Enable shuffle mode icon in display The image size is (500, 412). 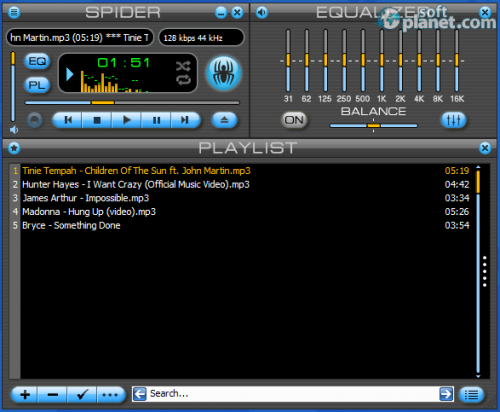tap(183, 66)
